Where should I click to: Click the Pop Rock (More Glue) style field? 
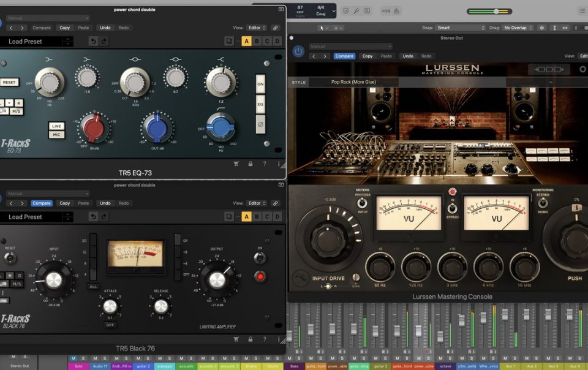tap(354, 82)
